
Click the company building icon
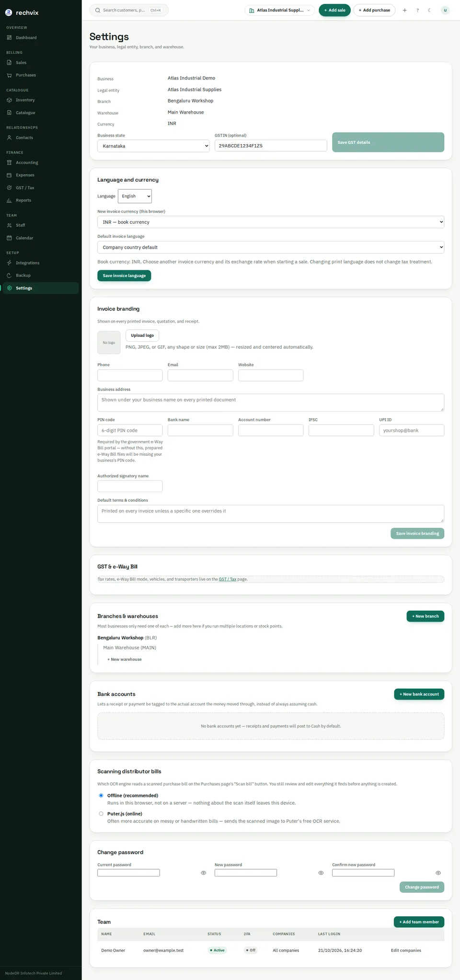252,10
